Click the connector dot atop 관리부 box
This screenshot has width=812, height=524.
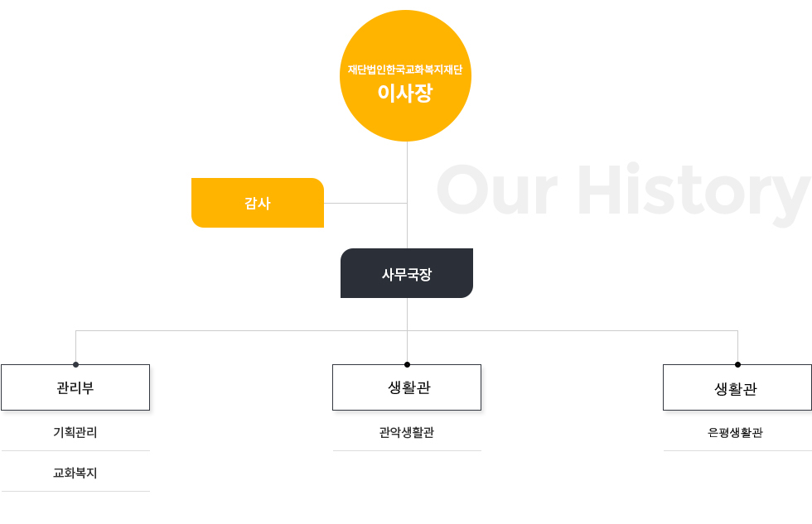pyautogui.click(x=75, y=365)
